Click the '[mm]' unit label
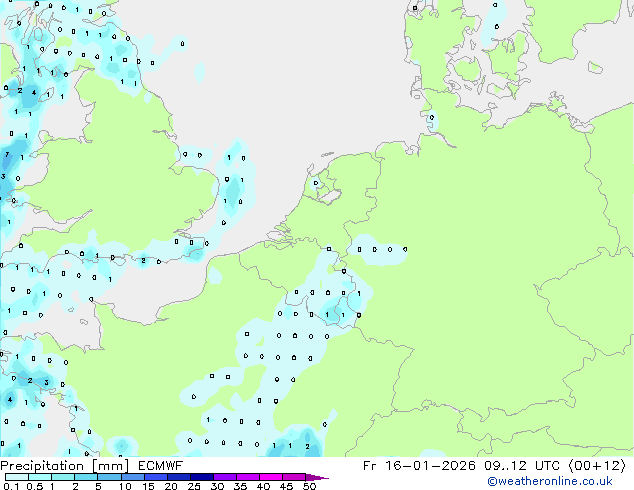 click(x=110, y=466)
